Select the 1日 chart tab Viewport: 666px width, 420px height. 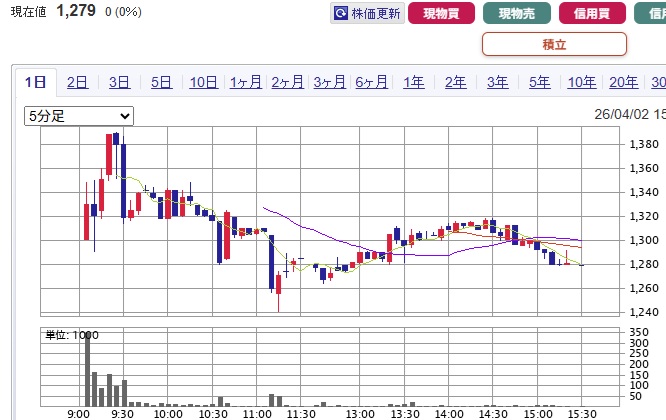click(36, 82)
